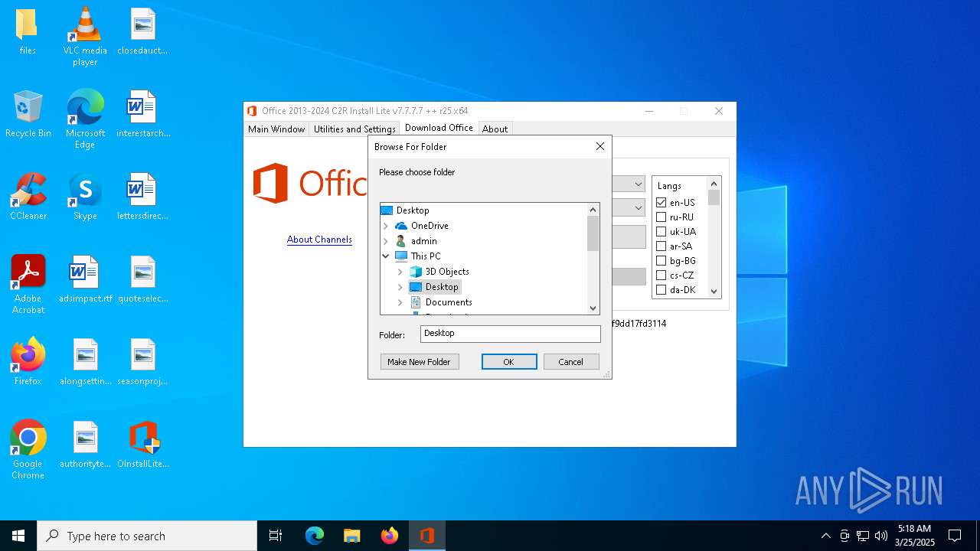Open Firefox from the taskbar
The image size is (980, 551).
(x=390, y=536)
